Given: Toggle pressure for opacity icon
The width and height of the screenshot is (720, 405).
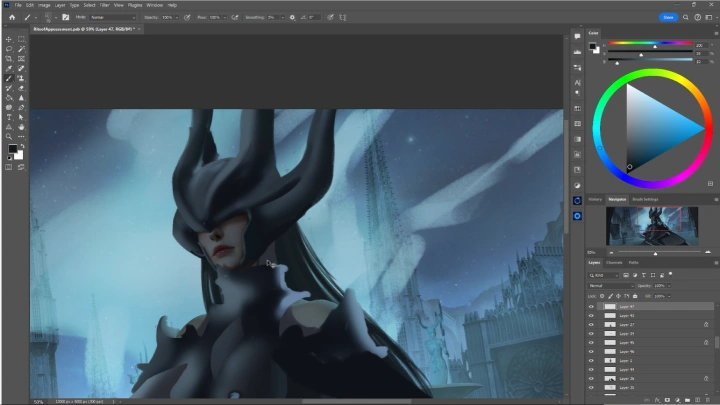Looking at the screenshot, I should (x=187, y=17).
